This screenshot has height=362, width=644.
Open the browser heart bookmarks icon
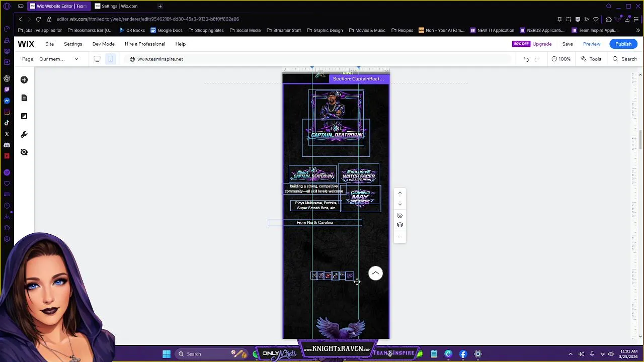596,19
